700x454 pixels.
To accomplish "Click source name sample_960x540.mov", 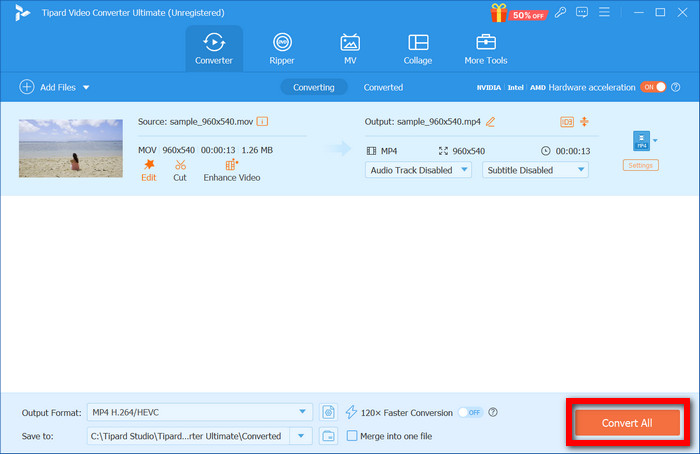I will [x=211, y=121].
